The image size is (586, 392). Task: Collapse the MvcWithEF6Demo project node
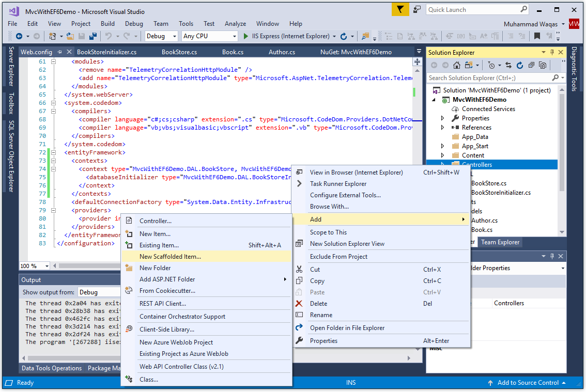(x=434, y=100)
